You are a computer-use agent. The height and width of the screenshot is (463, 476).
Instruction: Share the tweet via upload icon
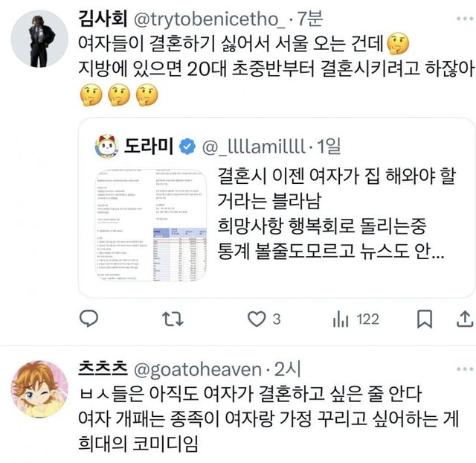tap(465, 319)
